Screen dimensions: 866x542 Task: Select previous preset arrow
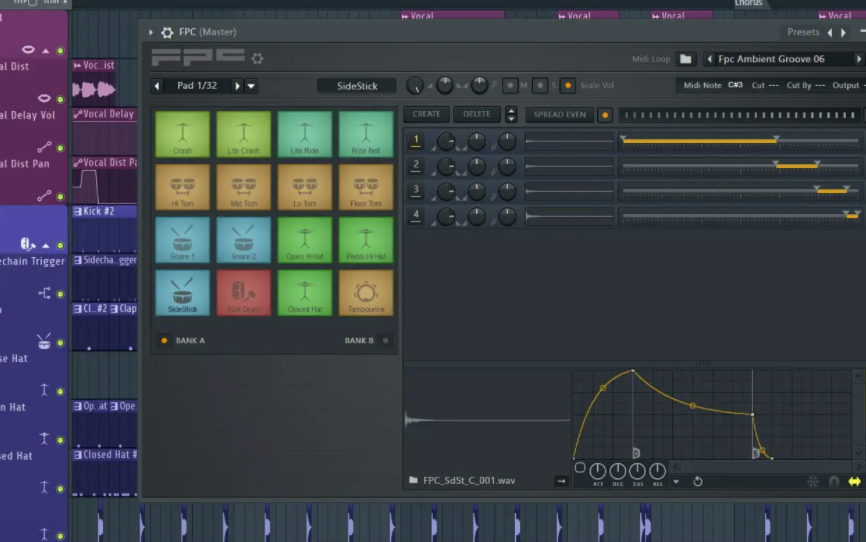click(830, 33)
